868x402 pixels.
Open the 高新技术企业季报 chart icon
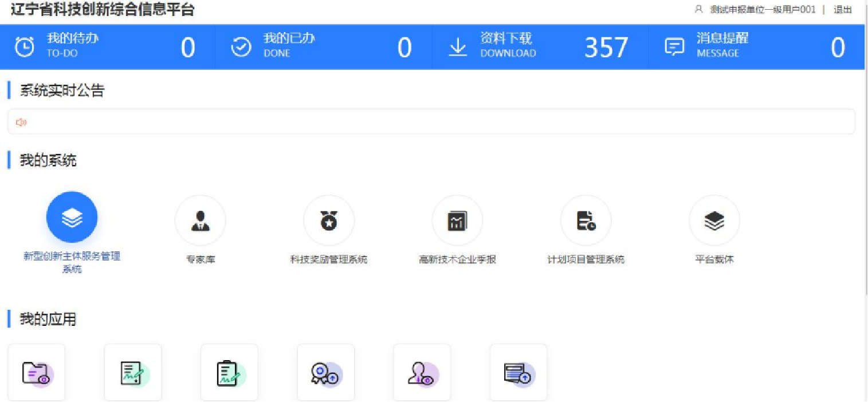tap(457, 220)
